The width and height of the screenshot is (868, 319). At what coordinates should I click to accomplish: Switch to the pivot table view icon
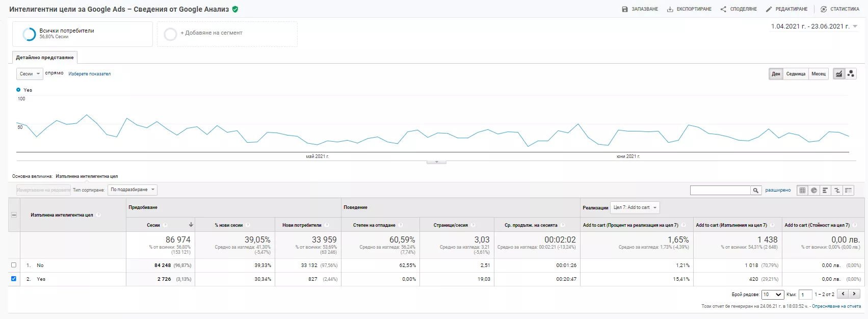click(x=849, y=190)
